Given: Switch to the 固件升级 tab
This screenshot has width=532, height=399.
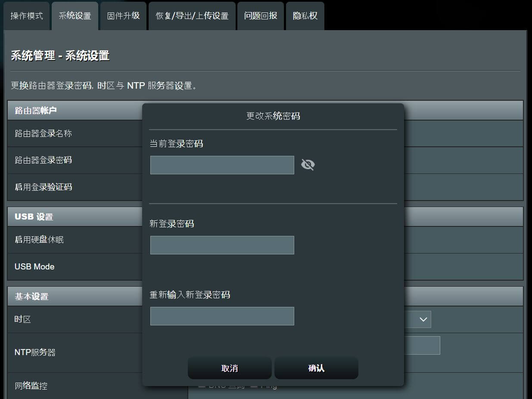Looking at the screenshot, I should coord(123,15).
